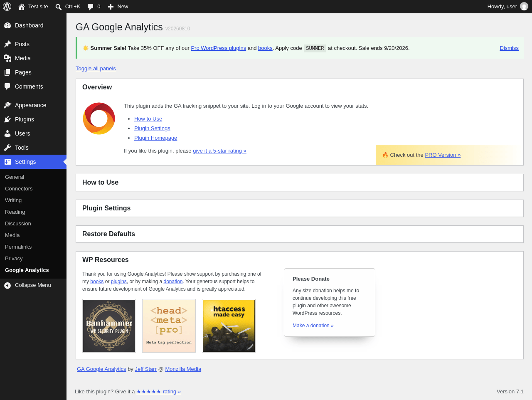Click the Pages icon
The height and width of the screenshot is (400, 532).
tap(7, 72)
